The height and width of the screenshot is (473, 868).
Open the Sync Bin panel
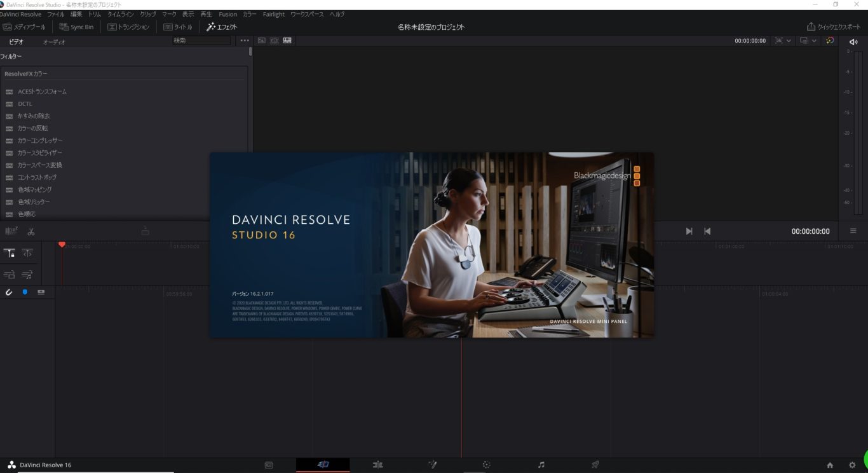coord(77,27)
